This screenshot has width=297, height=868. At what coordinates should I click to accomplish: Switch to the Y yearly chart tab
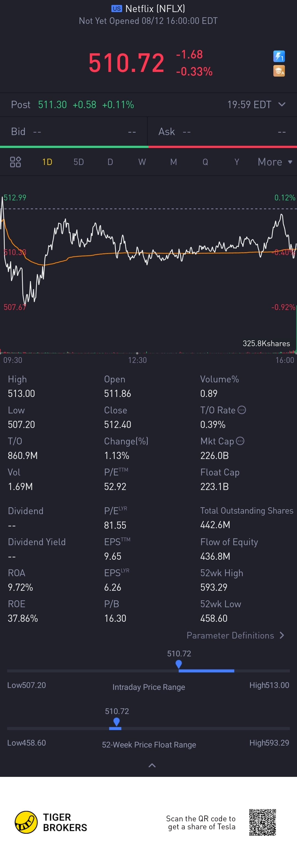click(237, 162)
